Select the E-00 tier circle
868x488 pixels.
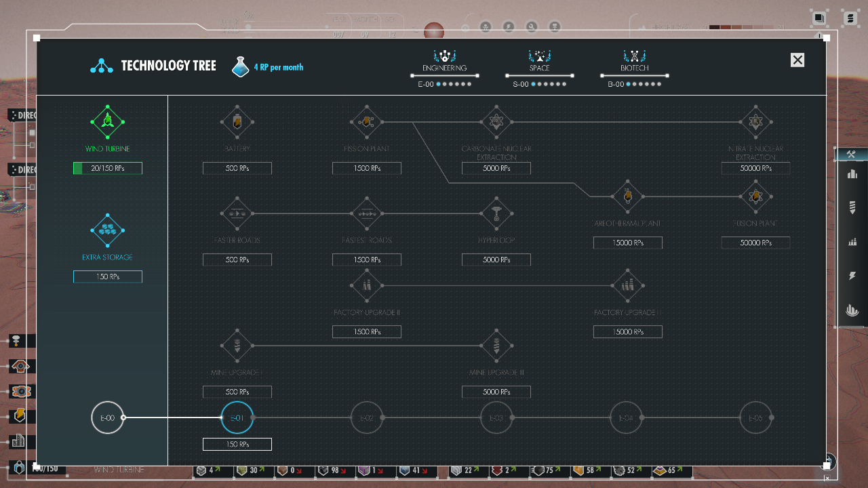tap(107, 418)
